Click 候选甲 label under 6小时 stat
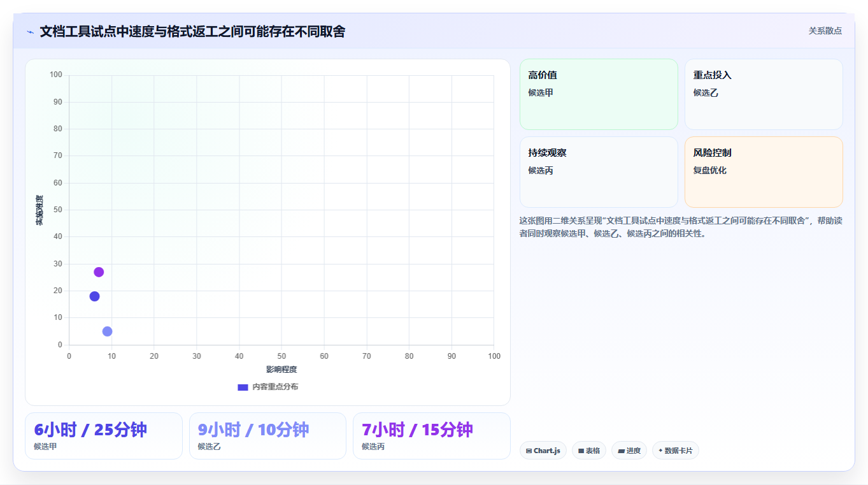This screenshot has width=868, height=485. [x=45, y=447]
